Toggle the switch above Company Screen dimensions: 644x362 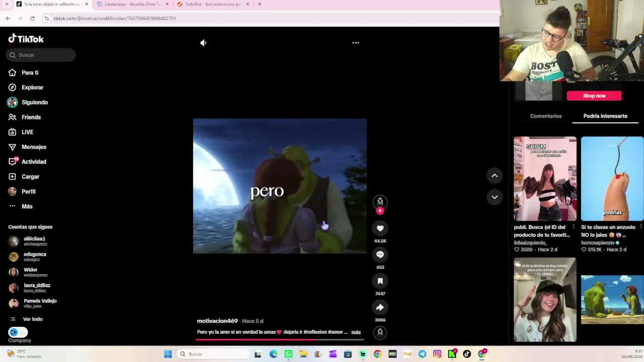(x=18, y=332)
